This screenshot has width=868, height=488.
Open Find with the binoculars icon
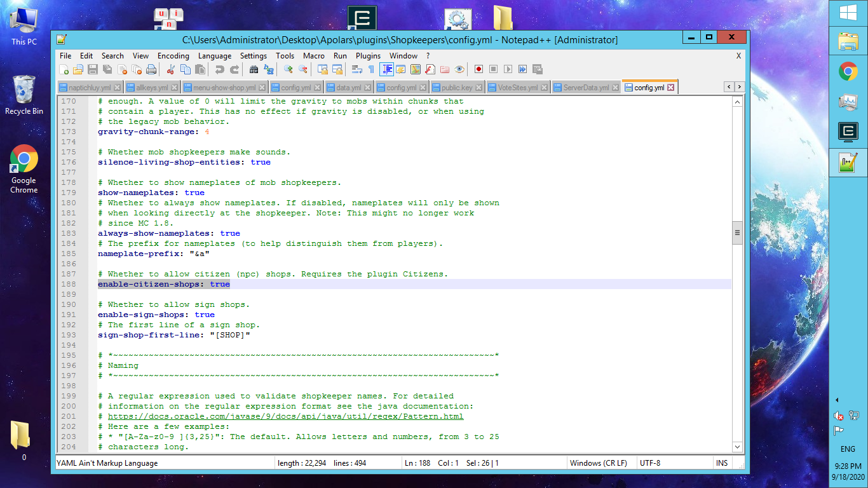254,69
